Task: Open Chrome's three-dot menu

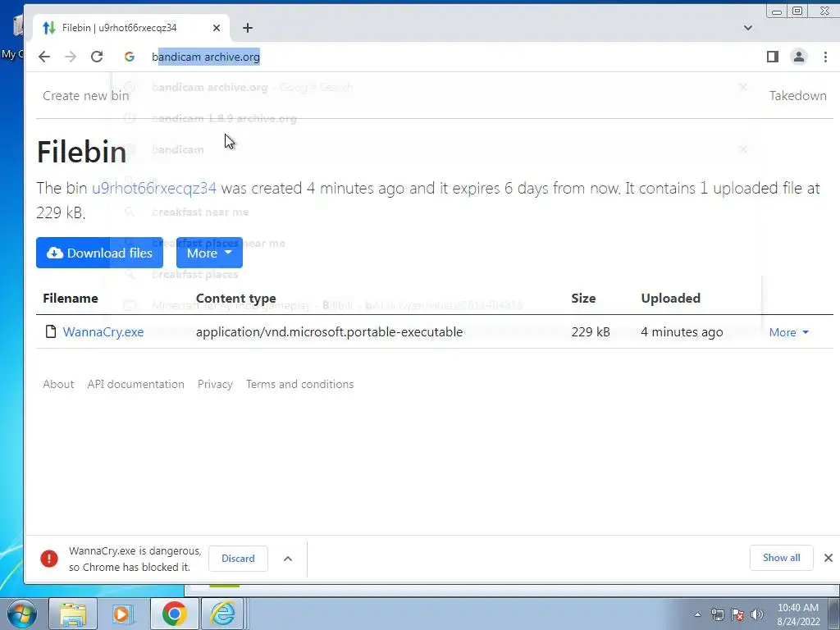Action: tap(825, 57)
